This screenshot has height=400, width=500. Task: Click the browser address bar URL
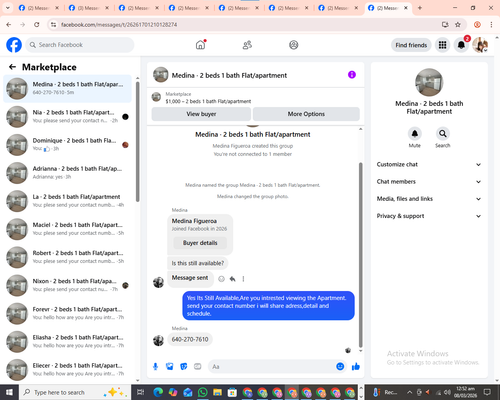pos(119,24)
